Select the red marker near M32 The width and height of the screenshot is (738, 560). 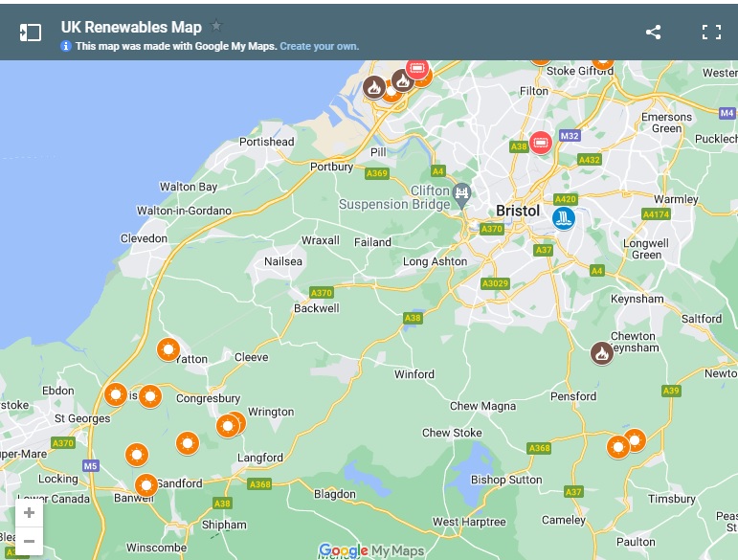541,144
